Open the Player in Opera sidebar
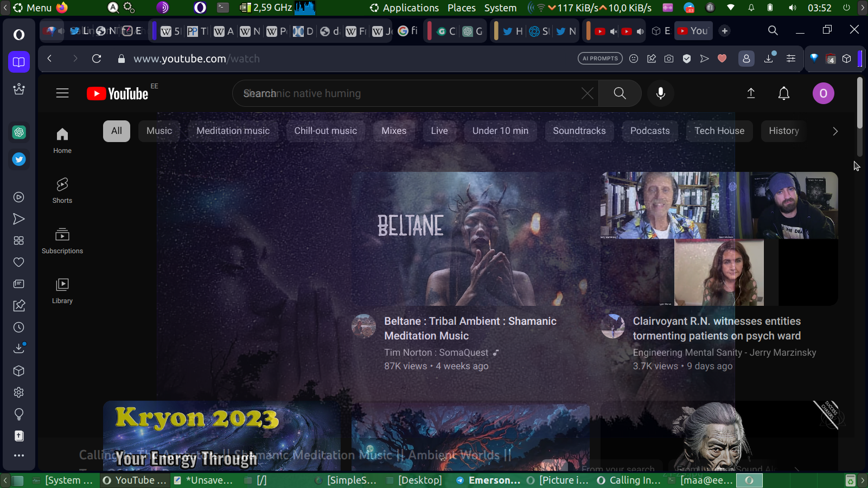Screen dimensions: 868x488 (19, 197)
